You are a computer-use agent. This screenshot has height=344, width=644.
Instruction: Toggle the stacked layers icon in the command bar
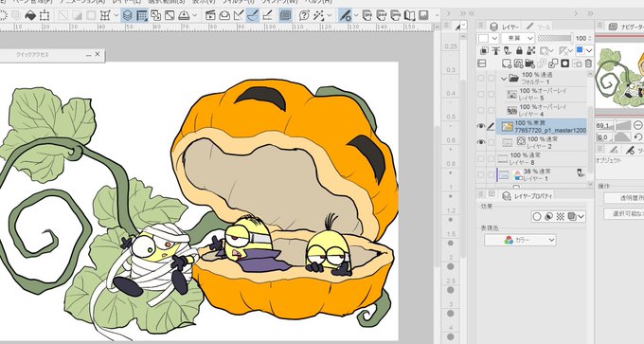point(128,16)
